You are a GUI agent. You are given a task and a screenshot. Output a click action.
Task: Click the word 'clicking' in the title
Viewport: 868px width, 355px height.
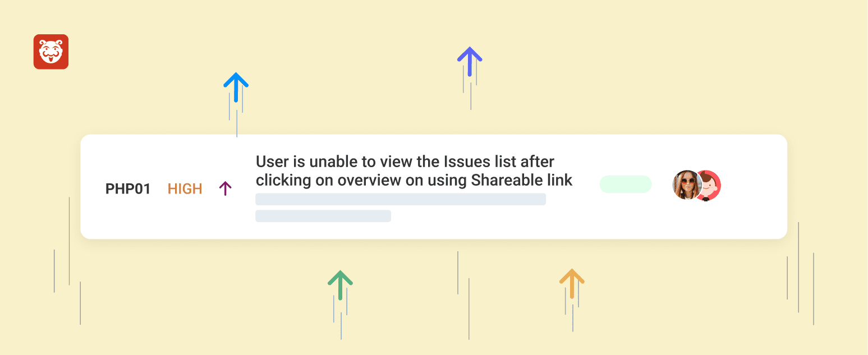[283, 180]
